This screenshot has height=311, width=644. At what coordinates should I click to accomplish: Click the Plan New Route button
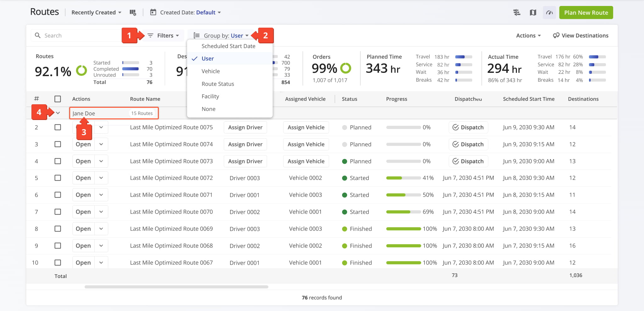point(586,13)
